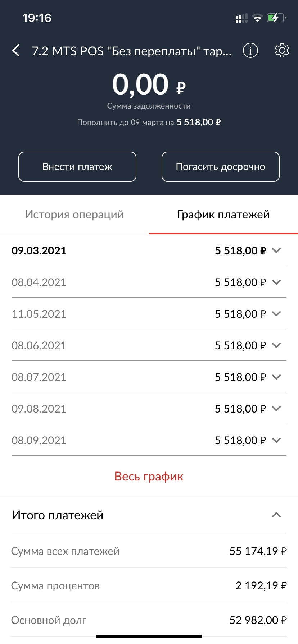Tap the Wi-Fi status icon

[x=257, y=18]
